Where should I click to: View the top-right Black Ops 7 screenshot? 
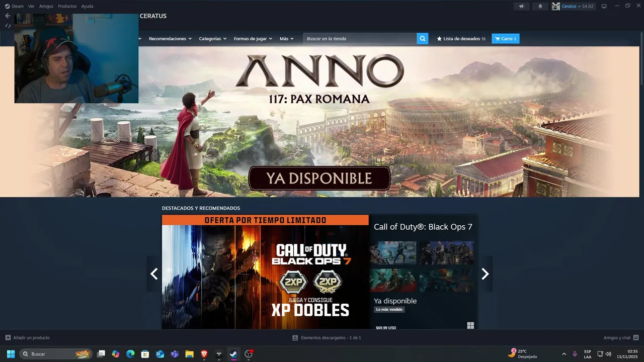tap(447, 253)
